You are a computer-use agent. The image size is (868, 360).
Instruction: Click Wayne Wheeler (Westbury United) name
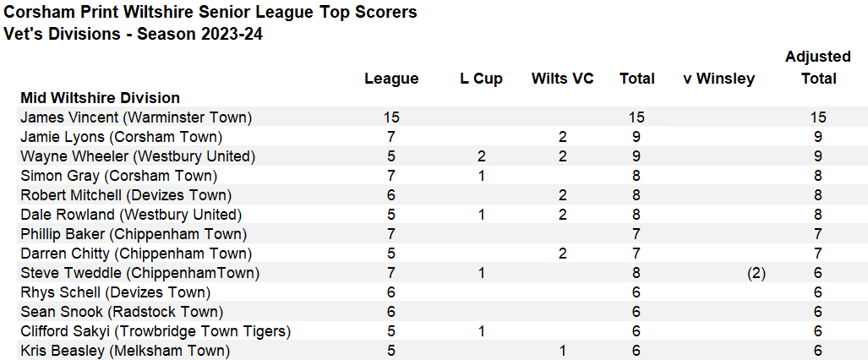click(x=138, y=156)
